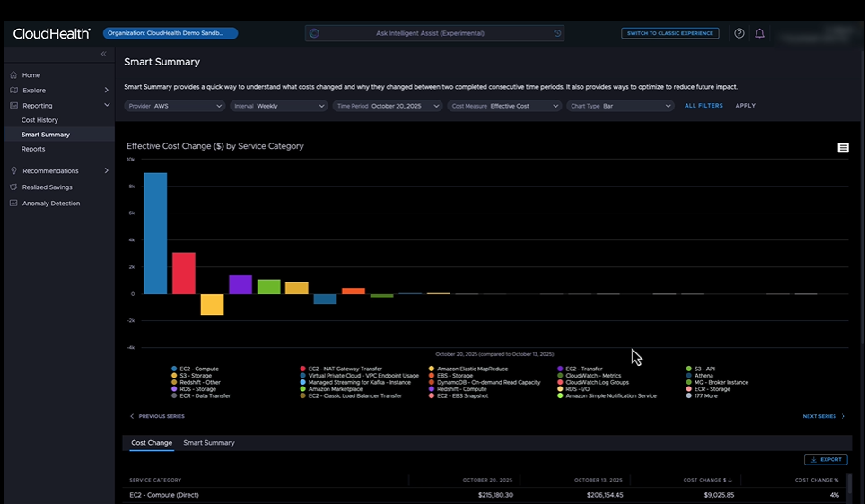865x504 pixels.
Task: Switch to the Smart Summary tab
Action: point(208,443)
